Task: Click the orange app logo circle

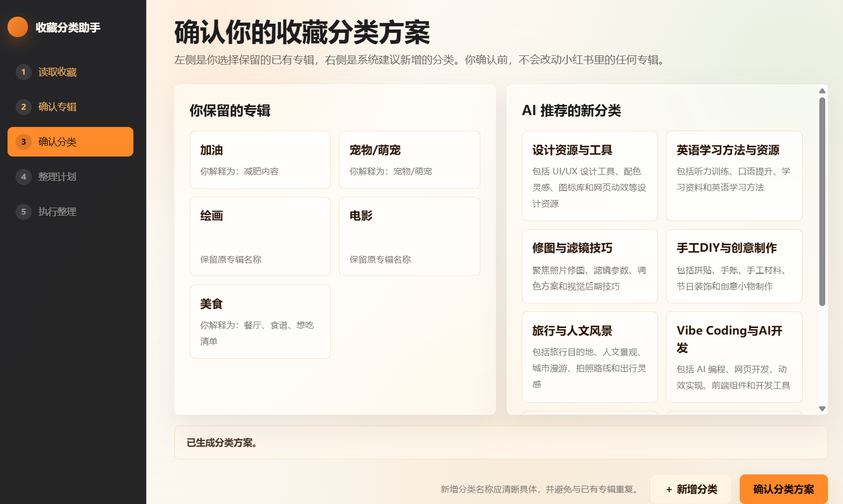Action: 18,27
